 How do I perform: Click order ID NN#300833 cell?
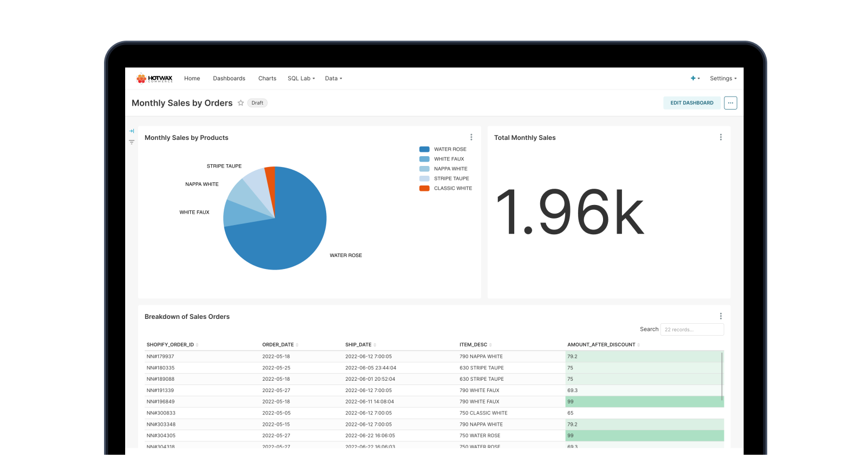161,413
